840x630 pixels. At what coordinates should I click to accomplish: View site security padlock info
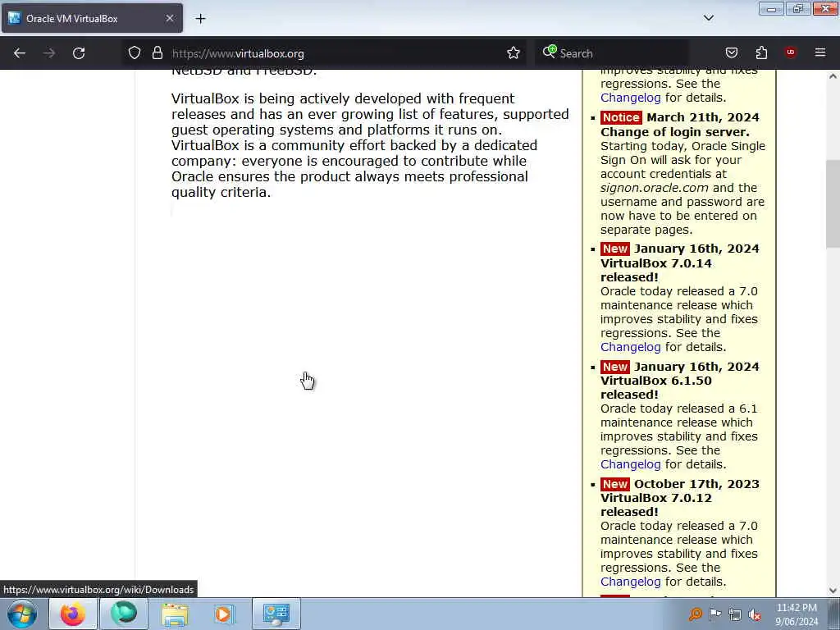coord(157,53)
